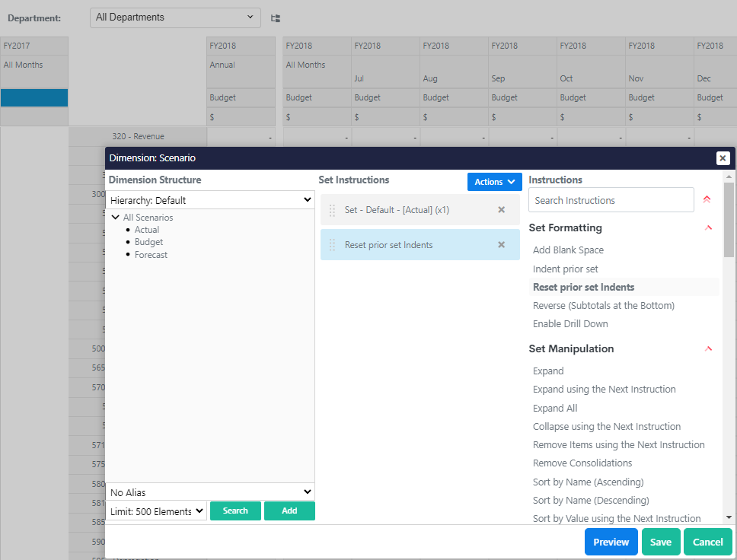Image resolution: width=737 pixels, height=560 pixels.
Task: Remove the Reset prior set Indents instruction
Action: (x=501, y=245)
